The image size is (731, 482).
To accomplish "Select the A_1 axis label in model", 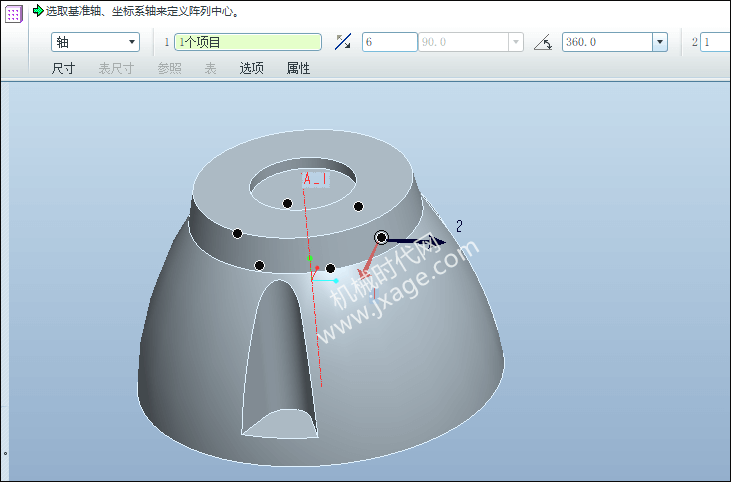I will [315, 179].
